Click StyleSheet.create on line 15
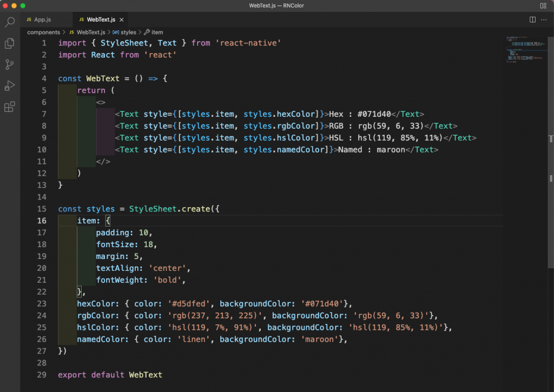 169,209
